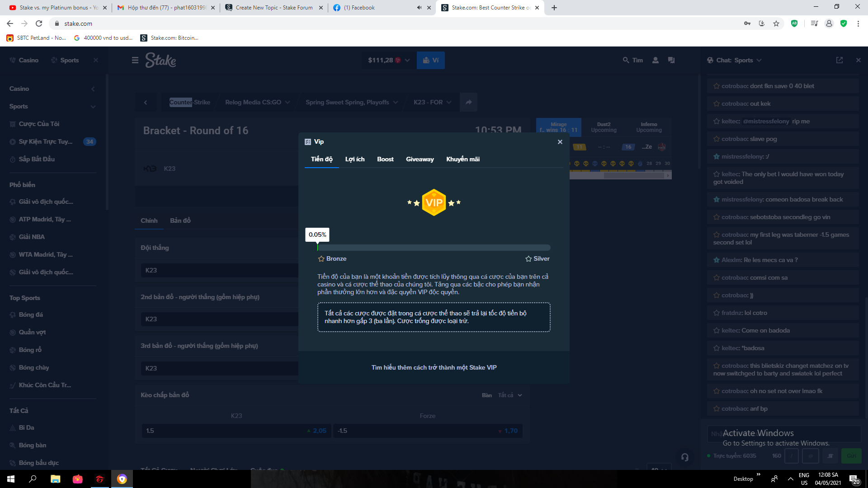Select the Dust2 Upcoming map tab
Screen dimensions: 868x488
point(604,127)
